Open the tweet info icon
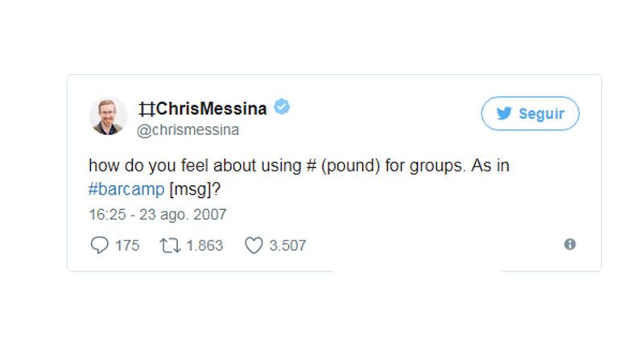 570,245
